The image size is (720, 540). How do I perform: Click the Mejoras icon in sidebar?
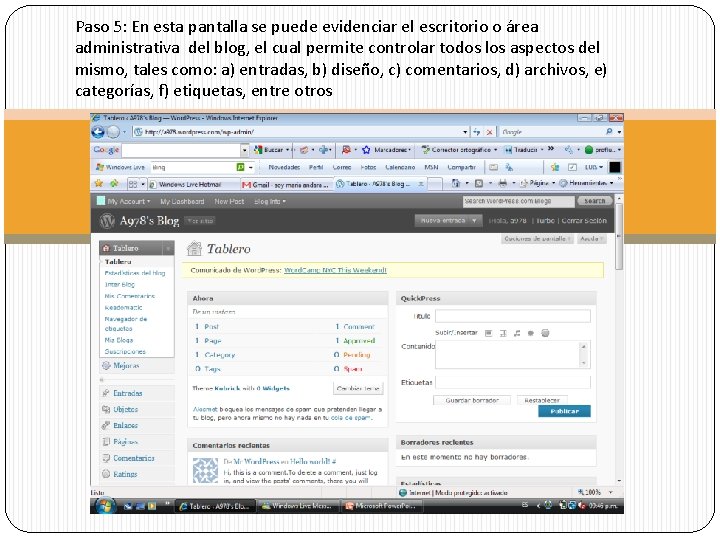click(106, 366)
